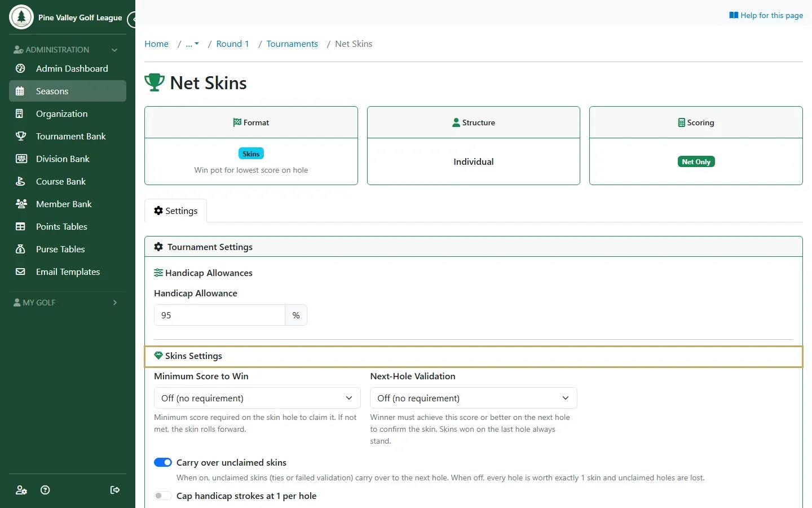Select Points Tables menu item

68,226
